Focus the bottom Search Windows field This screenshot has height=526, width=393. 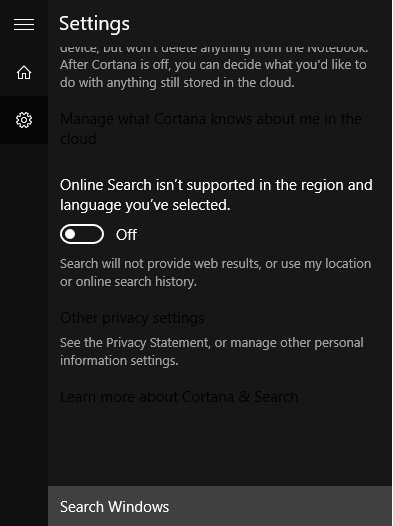(x=220, y=506)
